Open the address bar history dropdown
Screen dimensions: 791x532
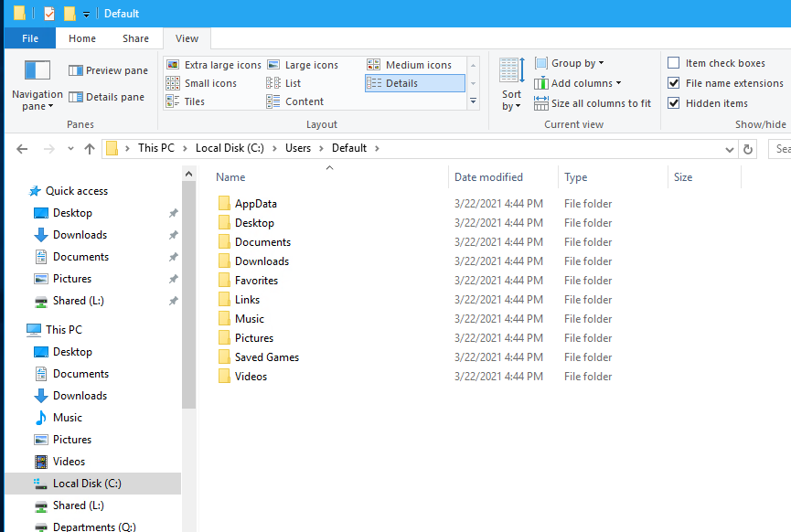729,149
